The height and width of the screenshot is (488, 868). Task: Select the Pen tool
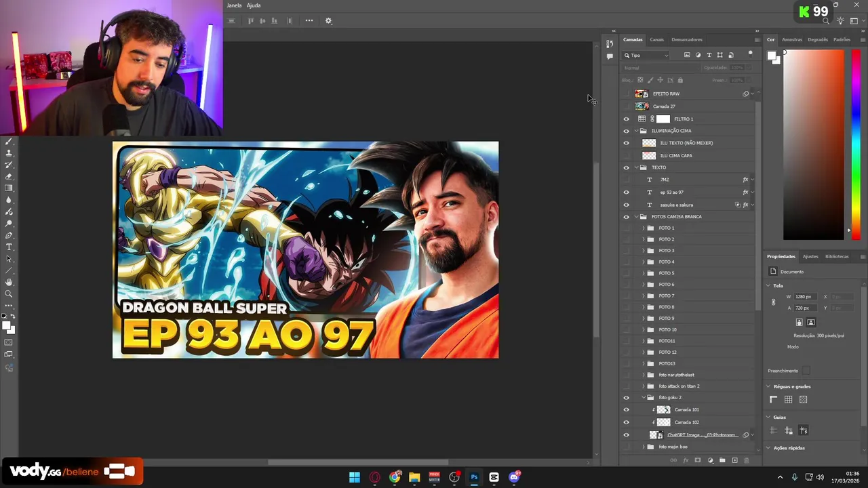pos(9,235)
